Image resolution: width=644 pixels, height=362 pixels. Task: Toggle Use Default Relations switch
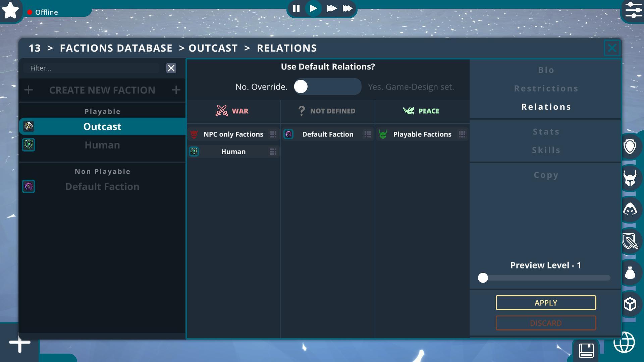click(327, 87)
